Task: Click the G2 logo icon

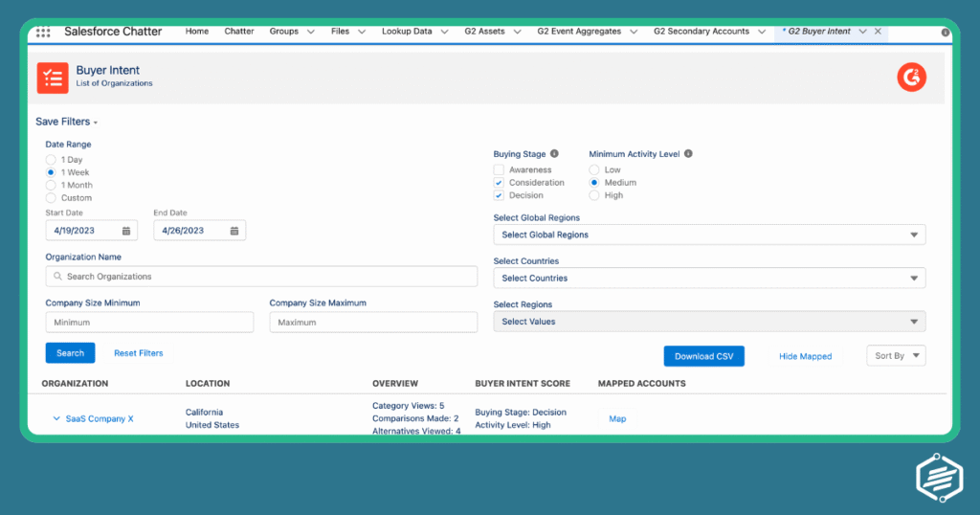Action: (x=911, y=78)
